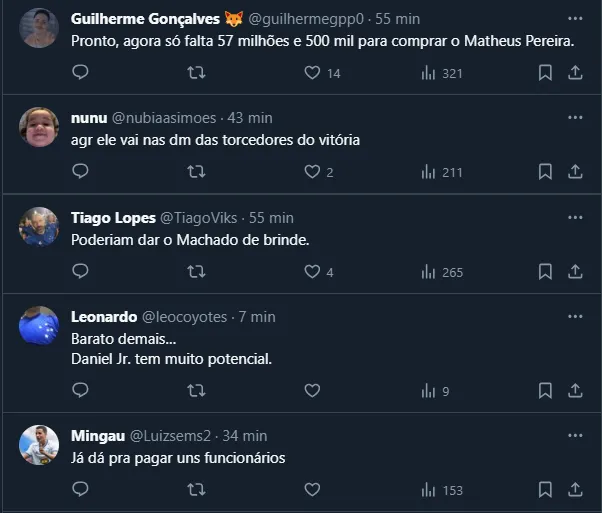Reply to Leonardo's tweet
Image resolution: width=602 pixels, height=513 pixels.
click(81, 390)
